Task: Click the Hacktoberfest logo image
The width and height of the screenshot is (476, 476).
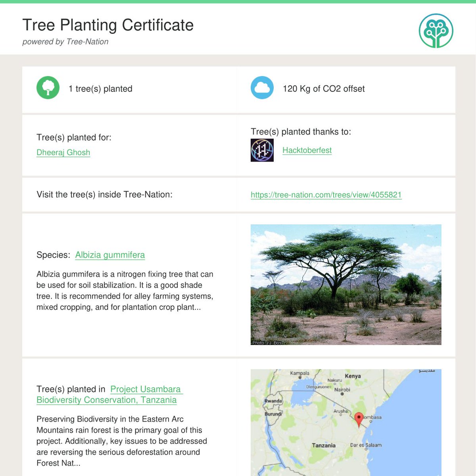Action: 262,150
